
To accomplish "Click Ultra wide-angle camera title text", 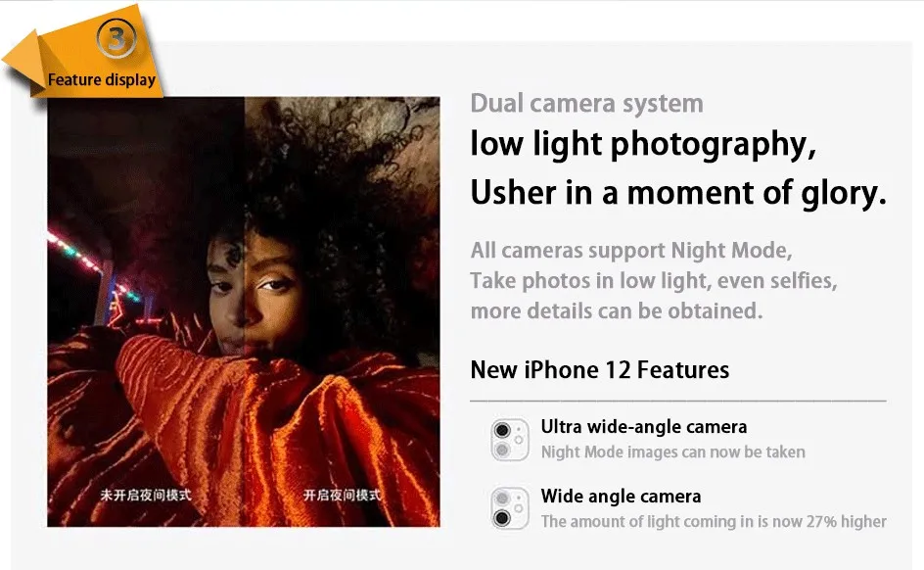I will coord(644,427).
